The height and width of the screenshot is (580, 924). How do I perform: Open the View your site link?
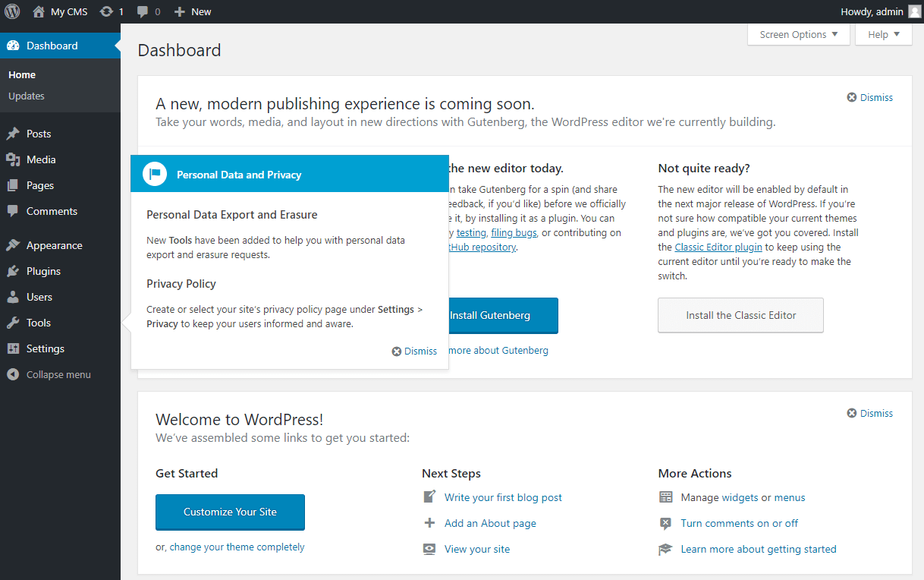point(477,549)
